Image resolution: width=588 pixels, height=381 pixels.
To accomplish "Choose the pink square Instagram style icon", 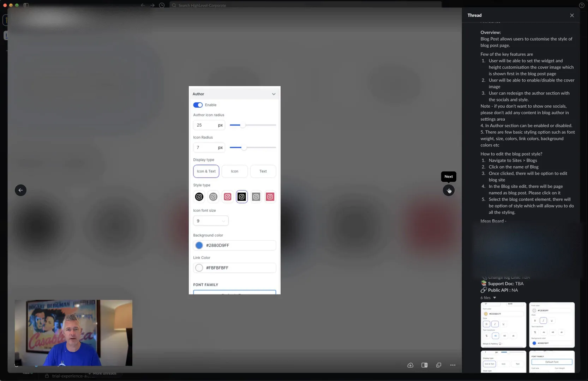I will pos(270,197).
